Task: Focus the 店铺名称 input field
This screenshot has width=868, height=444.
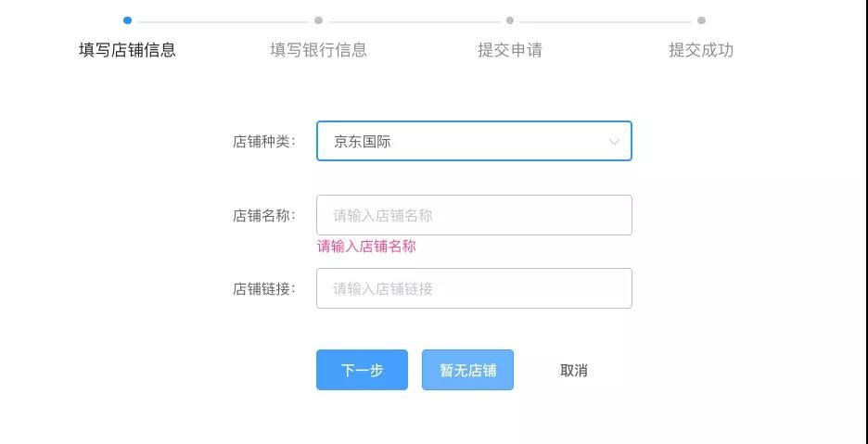Action: coord(474,215)
